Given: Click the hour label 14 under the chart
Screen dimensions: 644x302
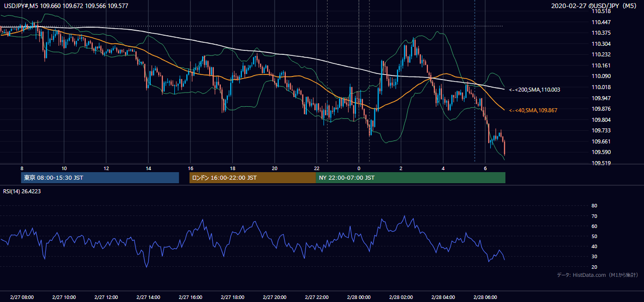Looking at the screenshot, I should pyautogui.click(x=148, y=168).
